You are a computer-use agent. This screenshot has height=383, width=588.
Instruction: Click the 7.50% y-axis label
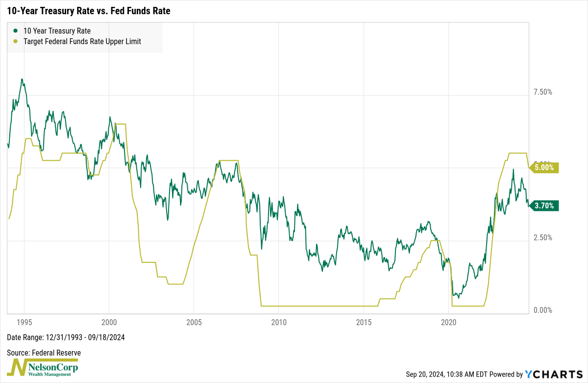[542, 92]
